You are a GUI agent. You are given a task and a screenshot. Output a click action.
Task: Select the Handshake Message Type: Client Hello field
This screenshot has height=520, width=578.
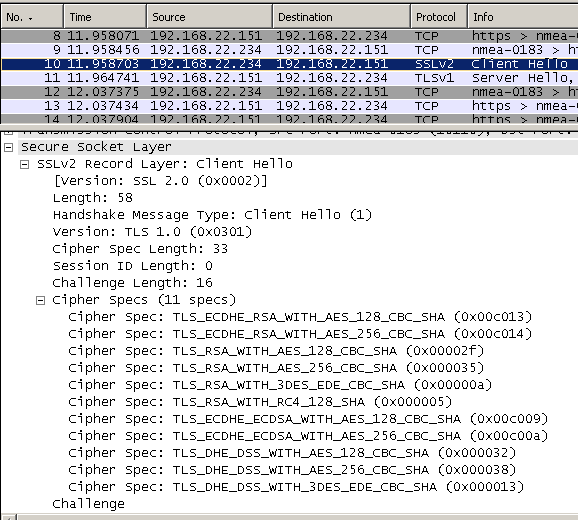[x=212, y=215]
